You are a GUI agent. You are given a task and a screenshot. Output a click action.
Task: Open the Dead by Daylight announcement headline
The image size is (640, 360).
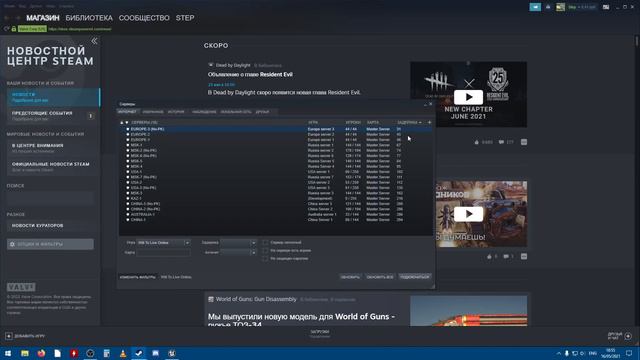250,75
